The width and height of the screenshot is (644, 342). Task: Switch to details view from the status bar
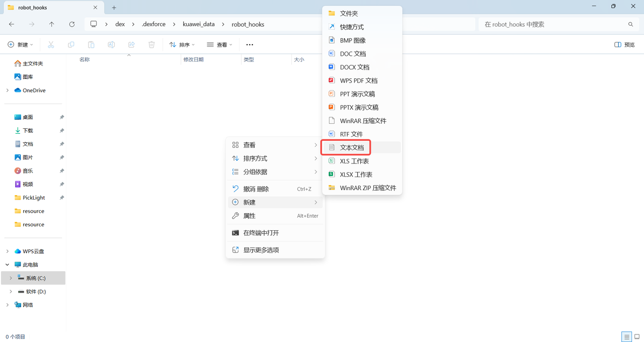626,336
